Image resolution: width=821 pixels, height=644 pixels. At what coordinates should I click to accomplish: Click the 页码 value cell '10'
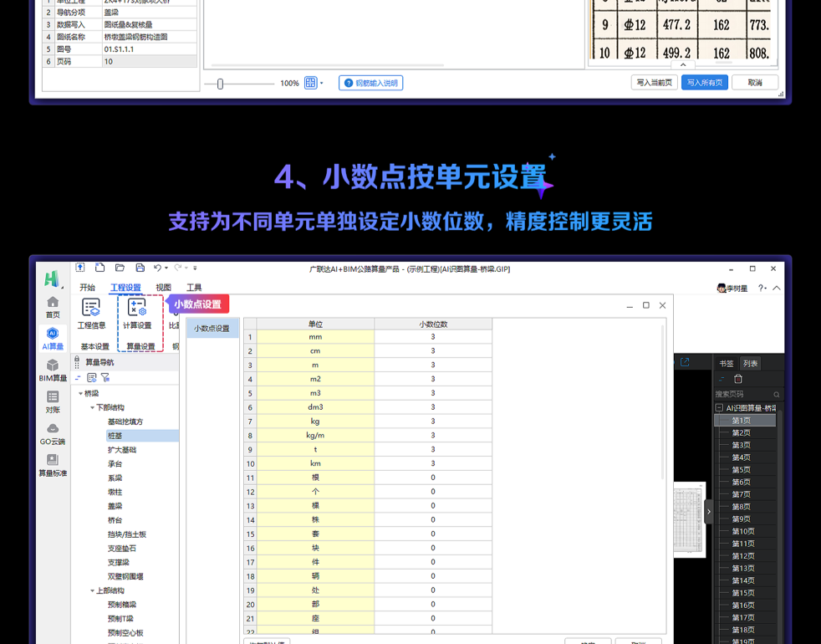(x=149, y=61)
